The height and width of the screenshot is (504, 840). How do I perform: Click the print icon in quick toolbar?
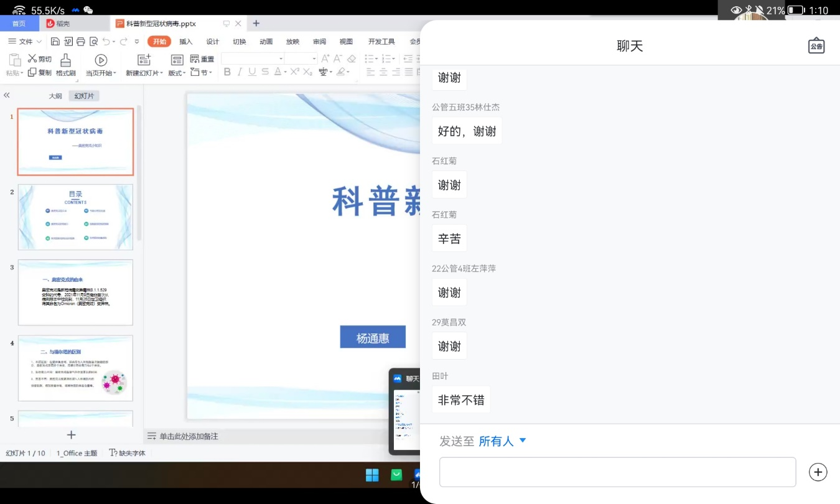[80, 42]
